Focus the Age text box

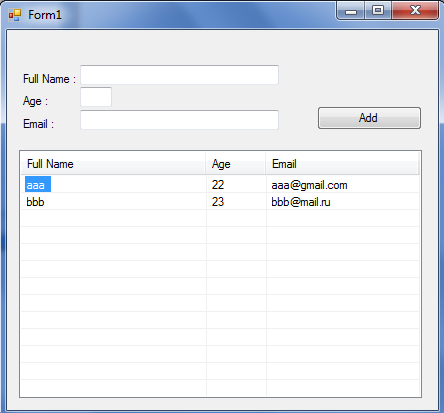tap(96, 97)
